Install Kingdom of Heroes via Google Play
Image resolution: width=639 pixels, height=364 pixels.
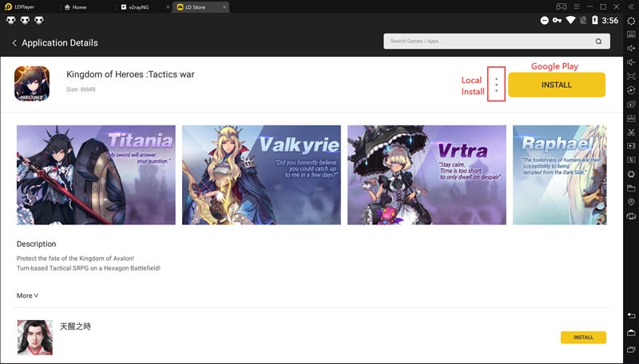pyautogui.click(x=556, y=85)
